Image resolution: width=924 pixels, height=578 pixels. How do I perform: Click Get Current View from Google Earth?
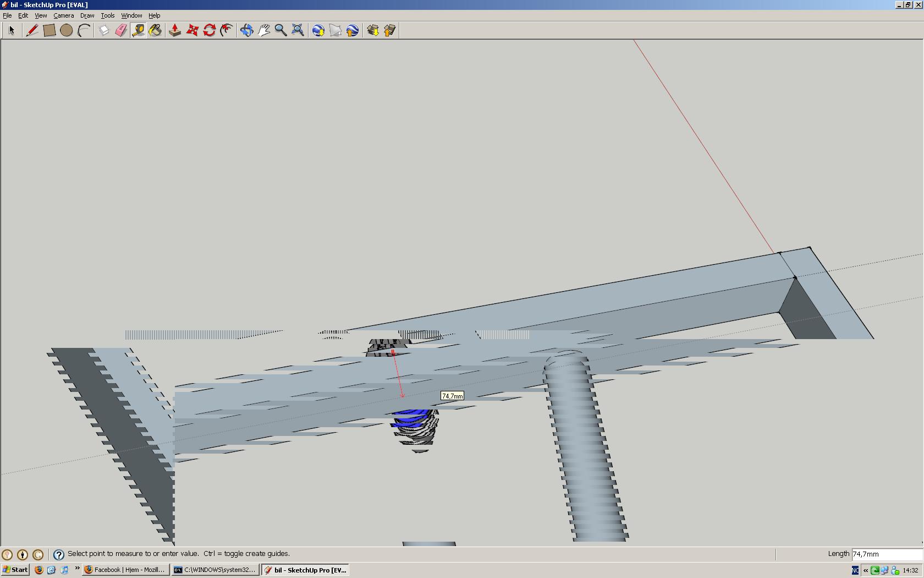click(318, 30)
